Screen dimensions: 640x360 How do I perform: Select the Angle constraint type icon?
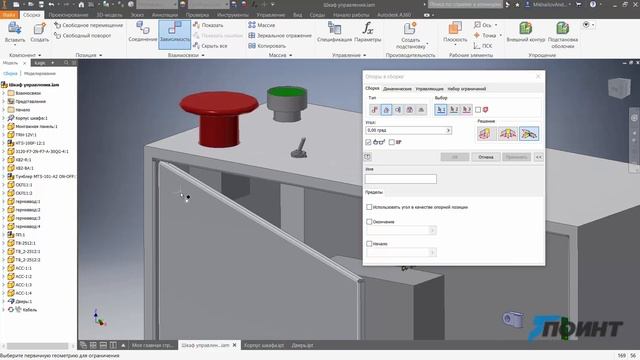point(386,110)
